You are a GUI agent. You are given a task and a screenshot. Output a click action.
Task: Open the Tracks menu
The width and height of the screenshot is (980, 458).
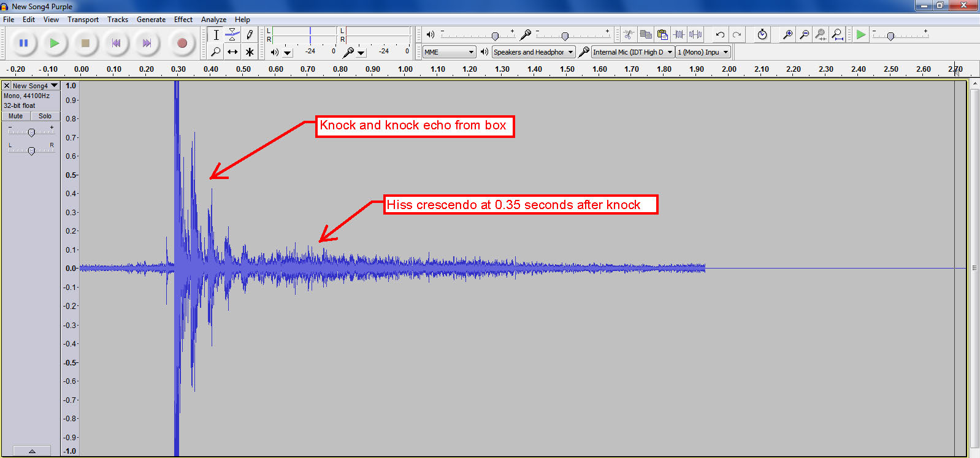(x=118, y=20)
